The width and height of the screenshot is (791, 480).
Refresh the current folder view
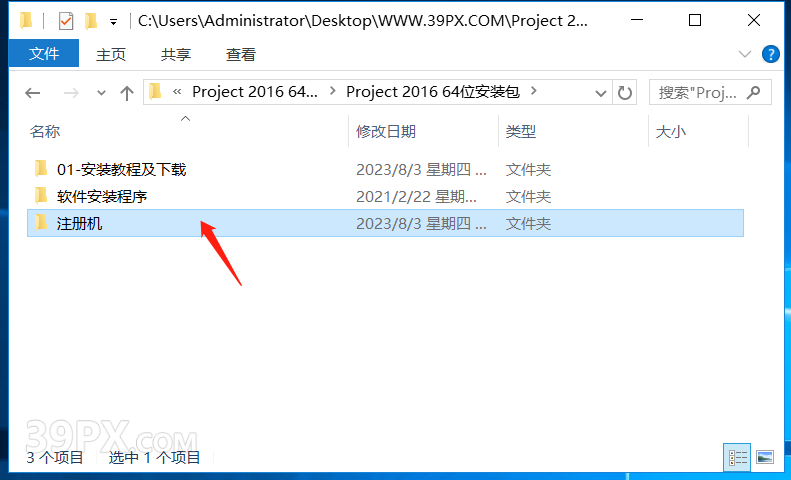pos(625,93)
